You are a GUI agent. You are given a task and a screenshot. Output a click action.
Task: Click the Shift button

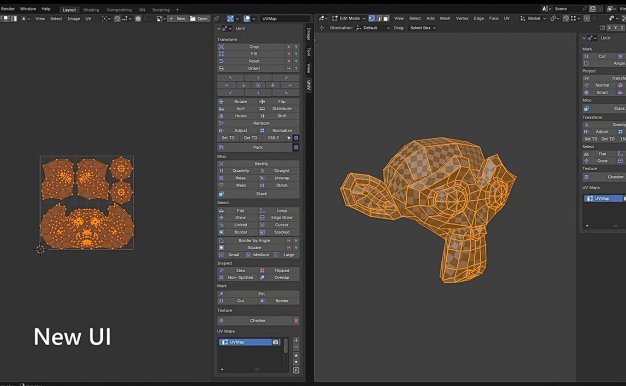(279, 116)
